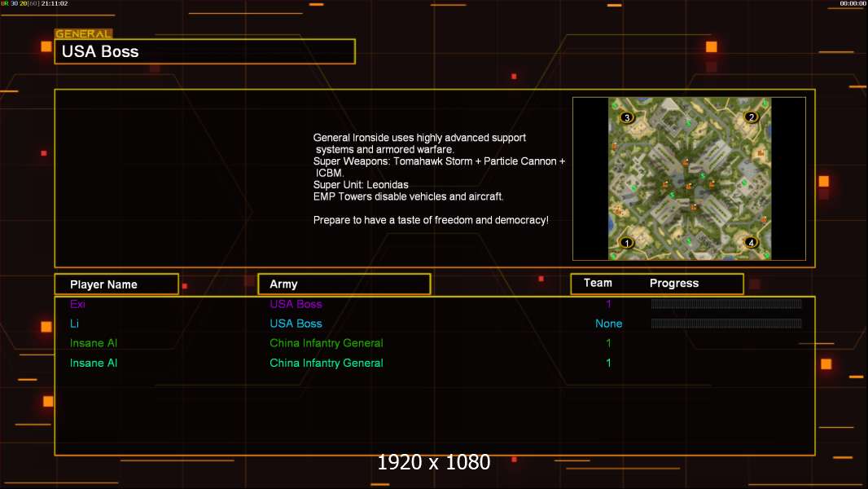
Task: Click USA Boss army in Li's row
Action: (x=296, y=324)
